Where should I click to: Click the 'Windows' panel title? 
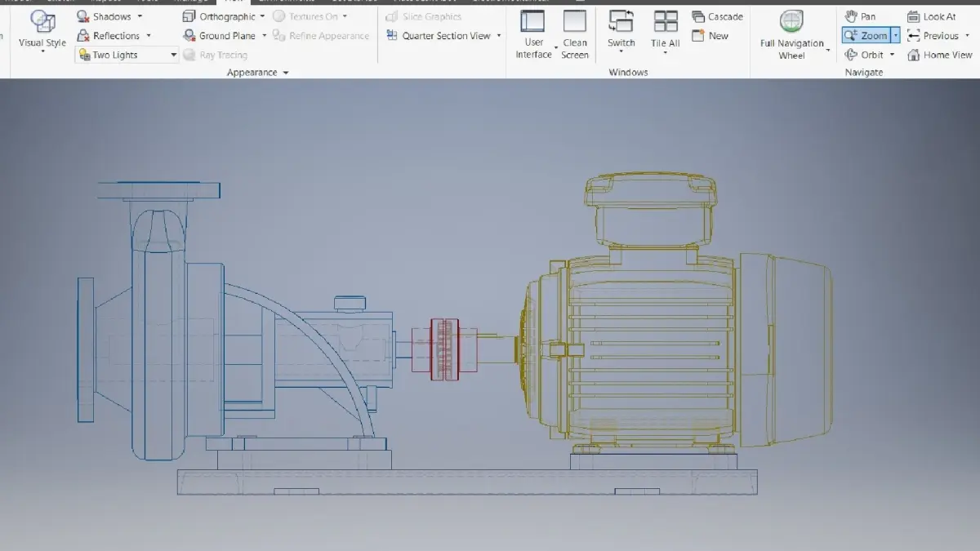[x=628, y=73]
